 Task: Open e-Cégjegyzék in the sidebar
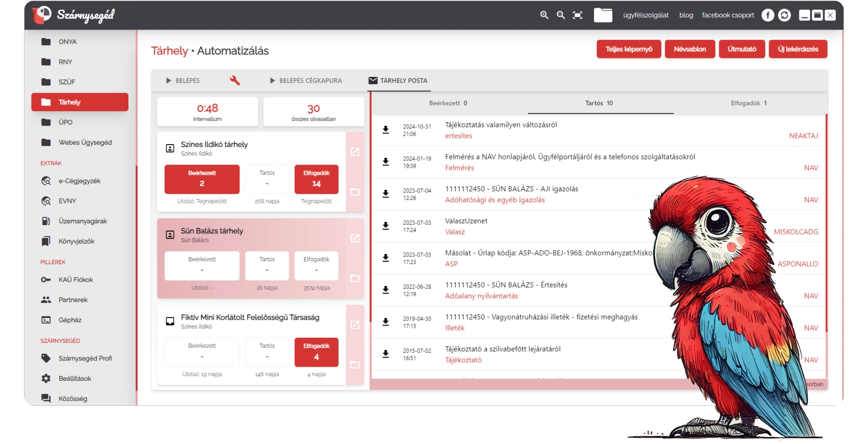(x=79, y=181)
